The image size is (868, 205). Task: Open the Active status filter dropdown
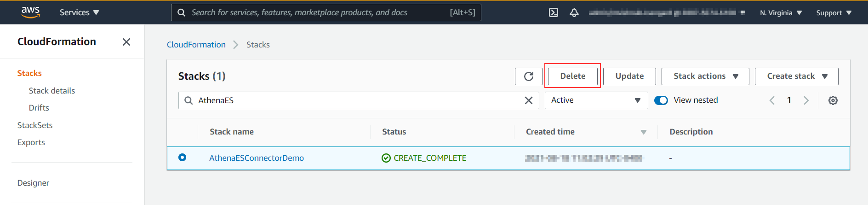[x=596, y=100]
